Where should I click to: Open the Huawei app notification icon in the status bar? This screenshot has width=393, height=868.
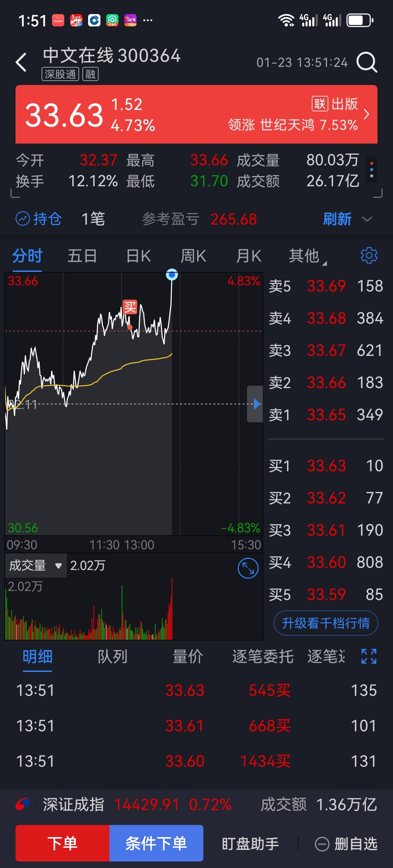58,20
